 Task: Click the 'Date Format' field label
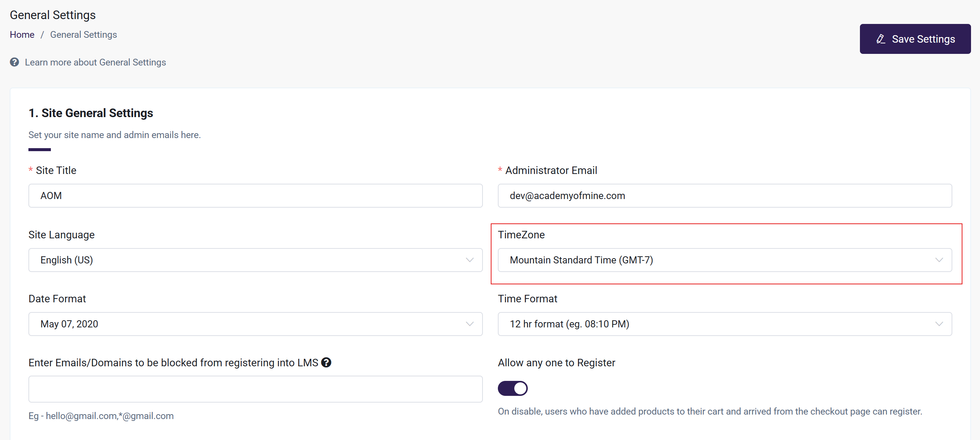pos(57,299)
